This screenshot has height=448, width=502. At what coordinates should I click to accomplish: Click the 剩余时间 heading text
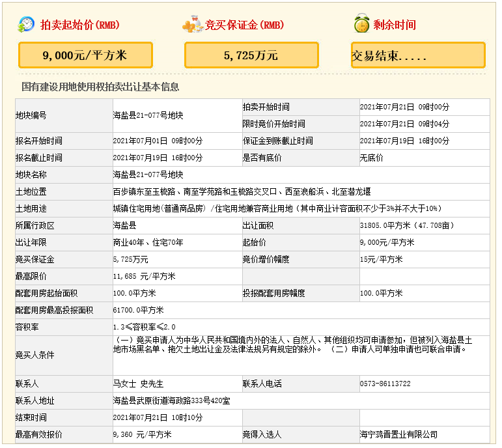pyautogui.click(x=395, y=25)
